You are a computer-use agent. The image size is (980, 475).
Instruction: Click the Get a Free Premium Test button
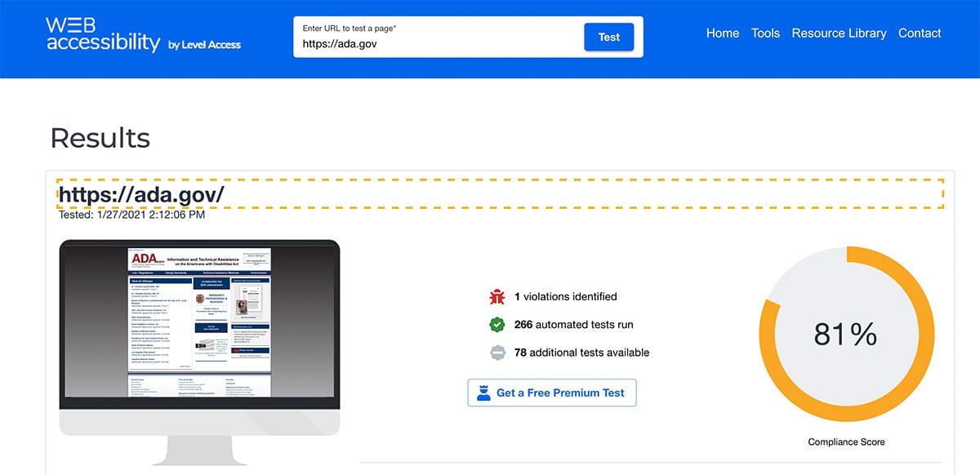pos(552,393)
